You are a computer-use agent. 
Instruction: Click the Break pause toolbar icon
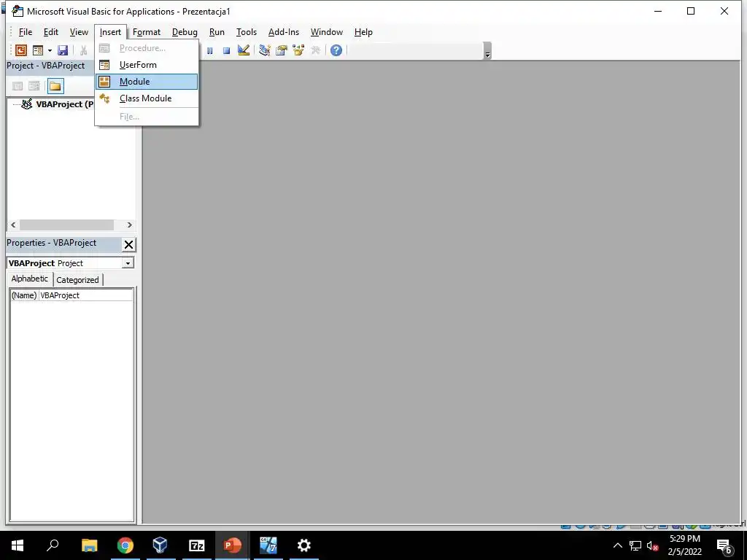(x=209, y=50)
